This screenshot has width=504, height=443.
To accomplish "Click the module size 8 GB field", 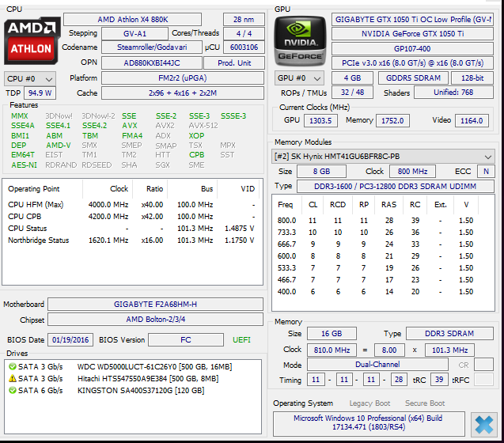I will click(x=321, y=172).
